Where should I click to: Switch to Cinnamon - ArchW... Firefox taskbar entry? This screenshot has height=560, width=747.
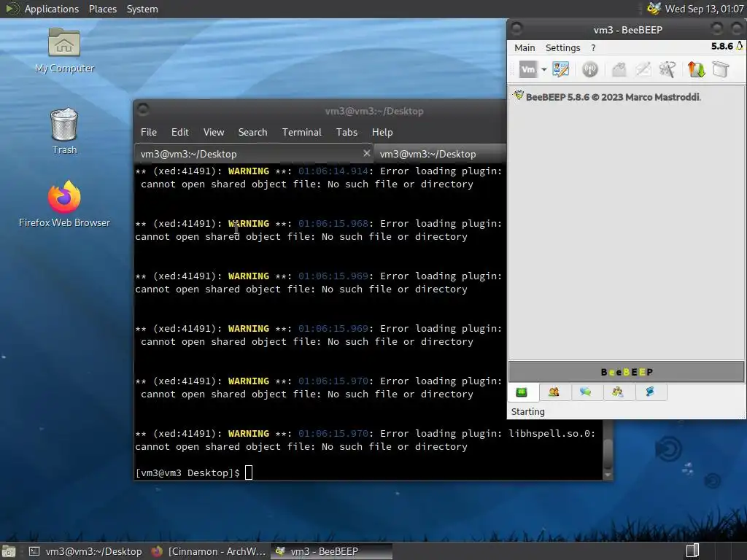coord(209,551)
